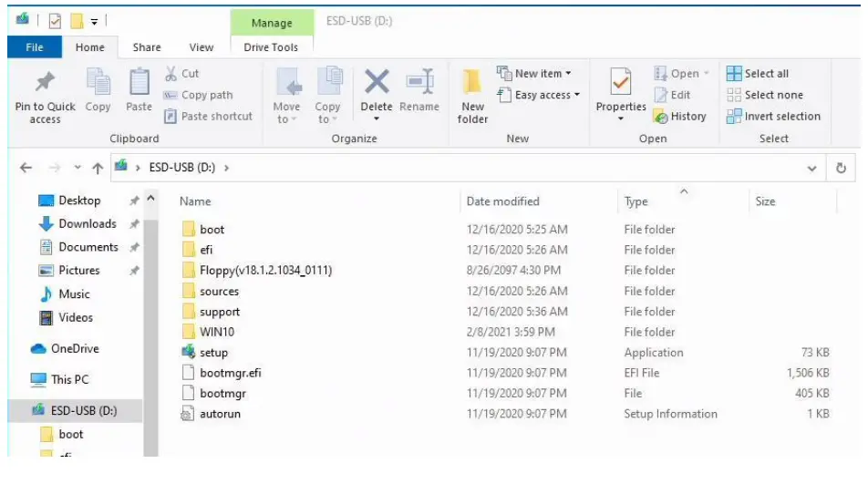Expand the Properties dropdown arrow
Image resolution: width=868 pixels, height=484 pixels.
[621, 118]
